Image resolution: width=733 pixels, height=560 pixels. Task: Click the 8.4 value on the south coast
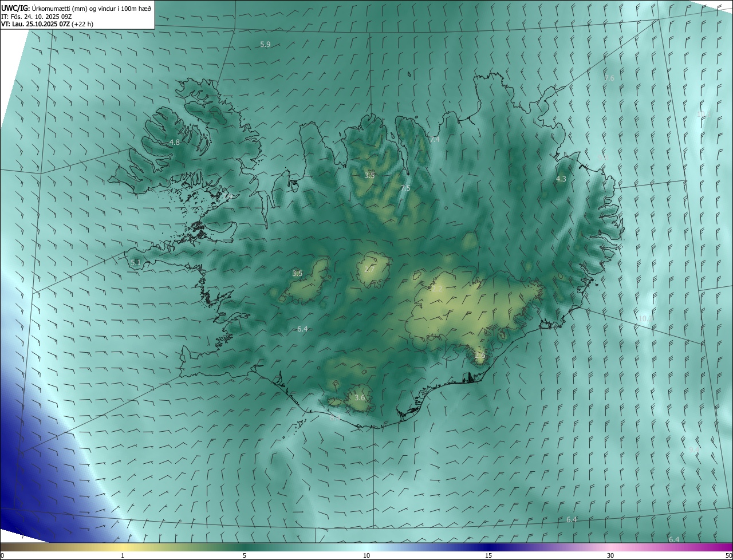pos(336,418)
